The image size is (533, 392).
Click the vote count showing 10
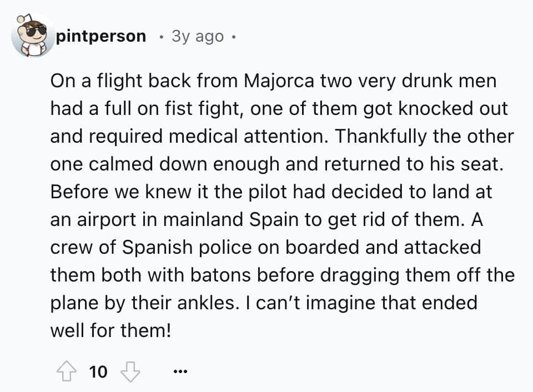coord(98,372)
